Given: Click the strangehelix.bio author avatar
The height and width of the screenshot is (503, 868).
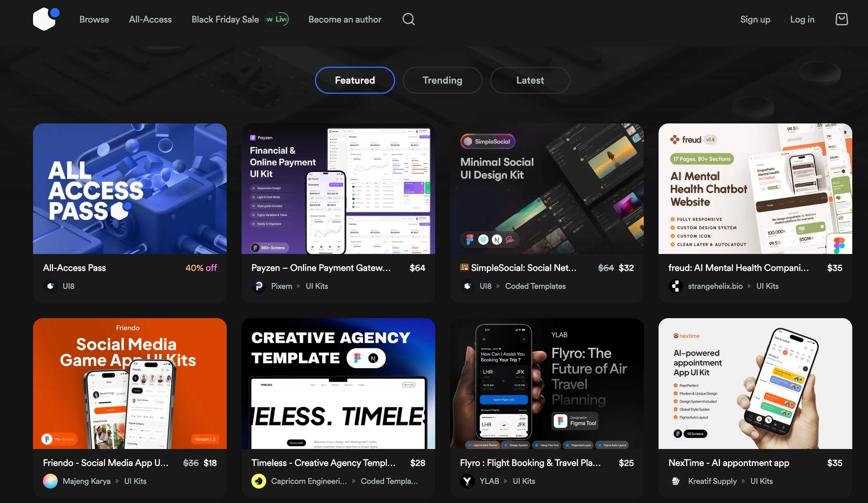Looking at the screenshot, I should [676, 286].
